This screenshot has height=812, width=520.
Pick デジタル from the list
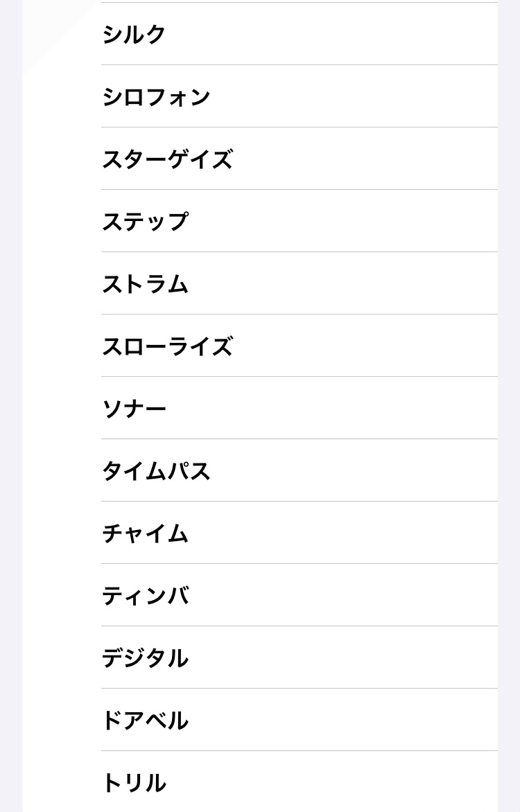[145, 657]
